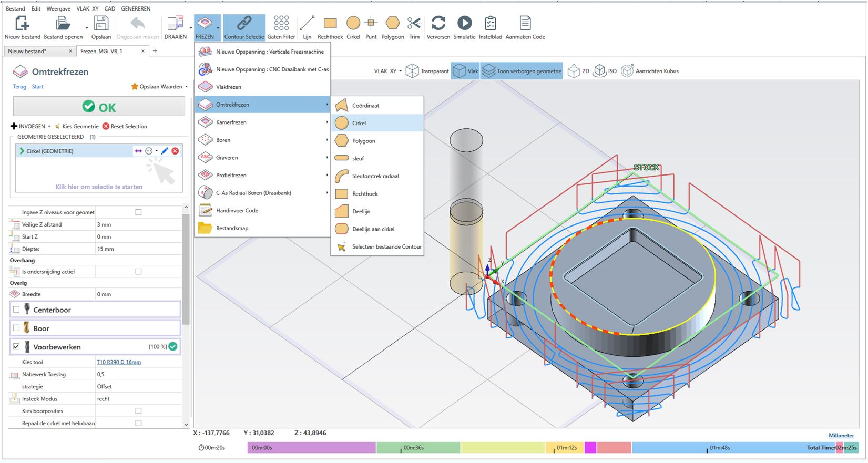The image size is (868, 463).
Task: Enable the Centerboor checkbox
Action: 16,310
